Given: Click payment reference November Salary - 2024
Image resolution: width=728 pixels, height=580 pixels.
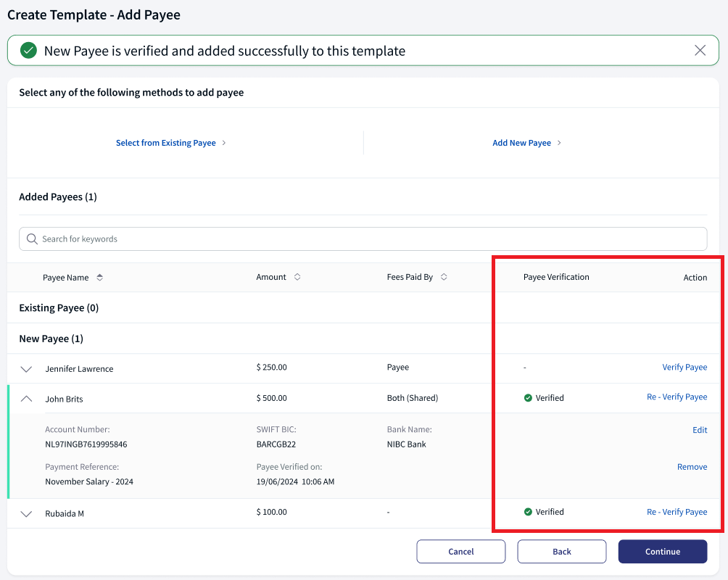Looking at the screenshot, I should [89, 481].
